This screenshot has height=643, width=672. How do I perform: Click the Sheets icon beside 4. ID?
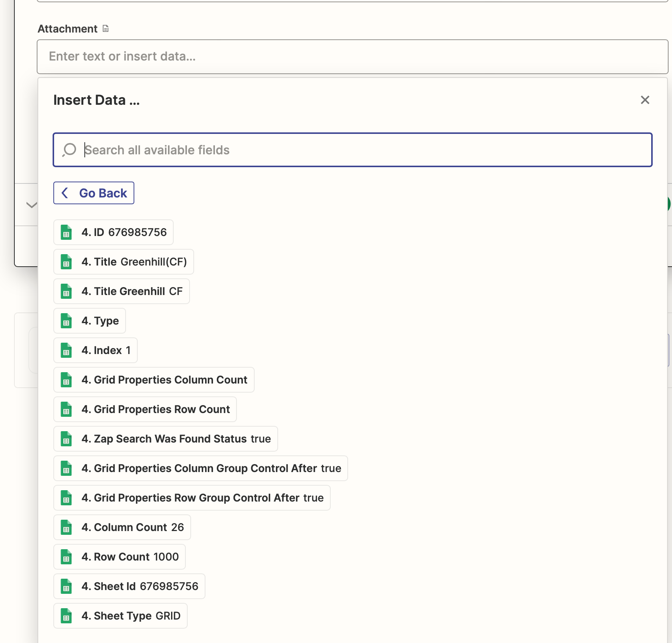[x=67, y=232]
